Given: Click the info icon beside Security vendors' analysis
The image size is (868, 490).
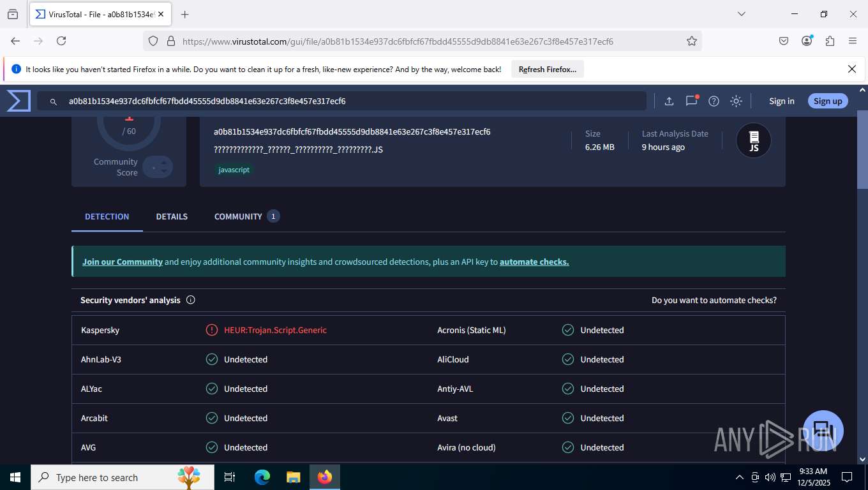Looking at the screenshot, I should click(190, 300).
